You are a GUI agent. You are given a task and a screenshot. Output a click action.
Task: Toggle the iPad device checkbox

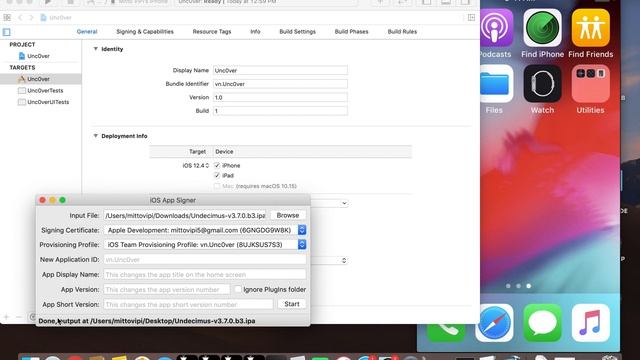point(217,176)
